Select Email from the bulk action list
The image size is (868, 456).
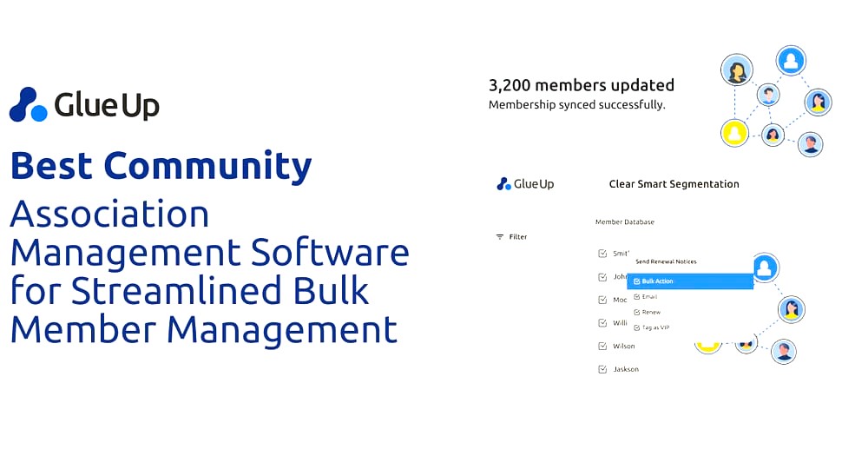646,297
